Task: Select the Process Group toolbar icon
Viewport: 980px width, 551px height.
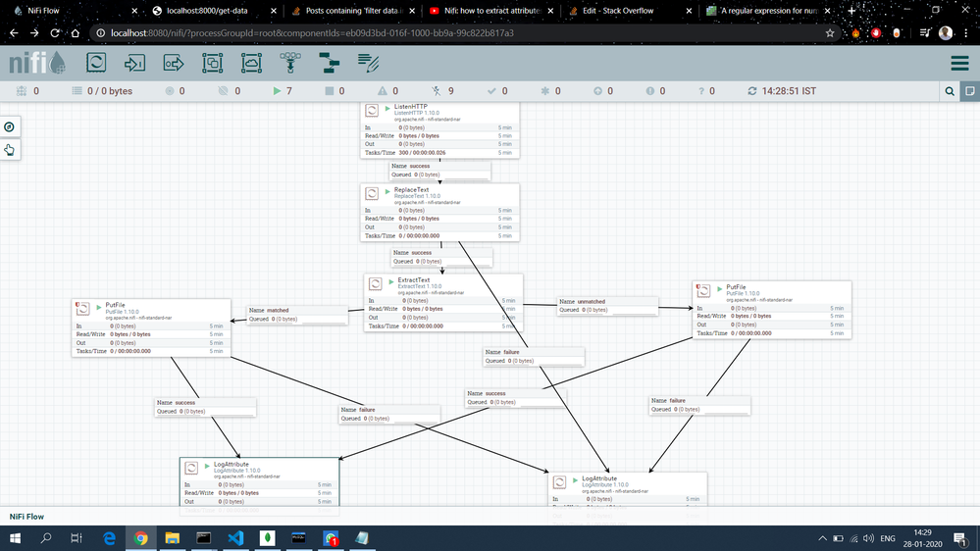Action: coord(213,63)
